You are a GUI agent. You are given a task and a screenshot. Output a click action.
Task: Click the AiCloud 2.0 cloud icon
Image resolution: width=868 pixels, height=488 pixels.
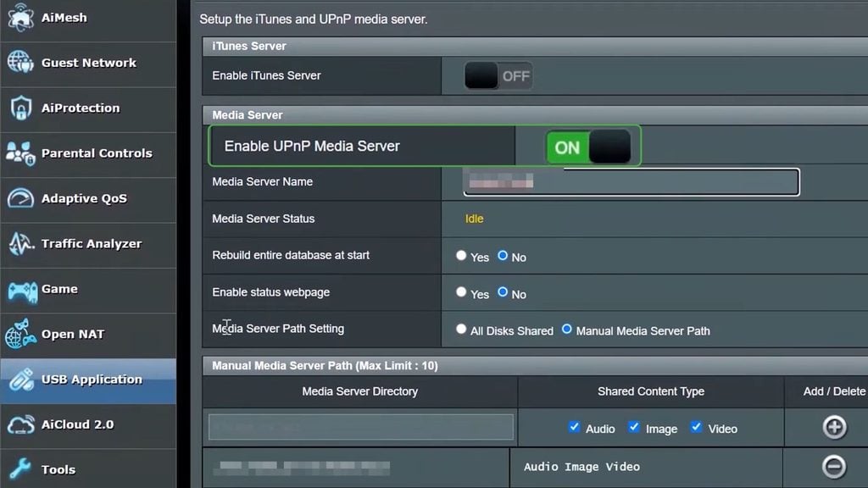coord(20,425)
